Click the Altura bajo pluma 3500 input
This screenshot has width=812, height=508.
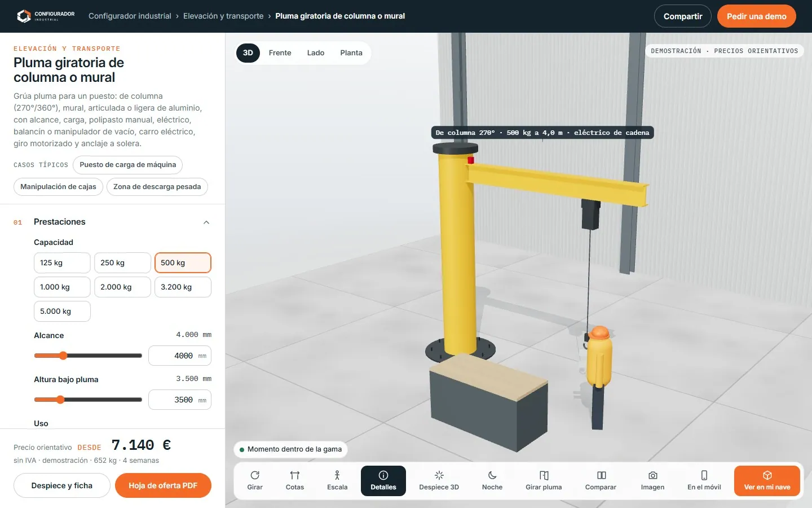pyautogui.click(x=180, y=400)
